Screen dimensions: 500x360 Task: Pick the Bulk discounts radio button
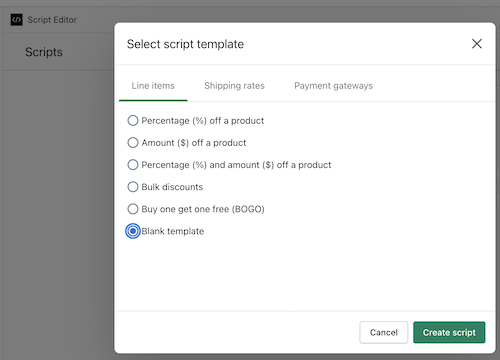tap(133, 187)
